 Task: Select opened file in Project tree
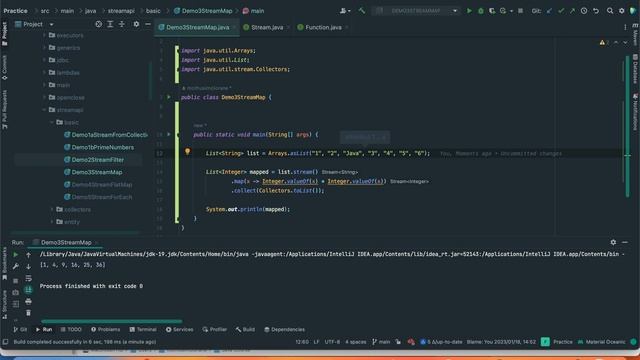98,24
